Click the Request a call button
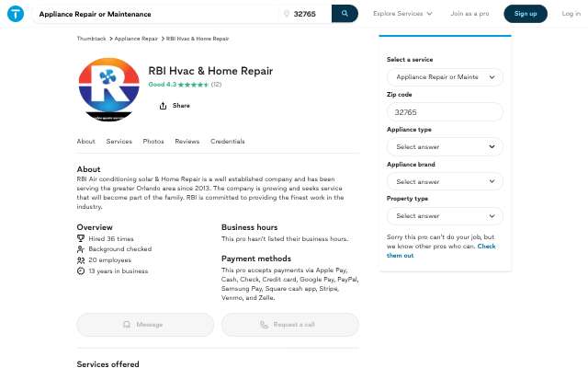This screenshot has width=588, height=368. pyautogui.click(x=290, y=325)
